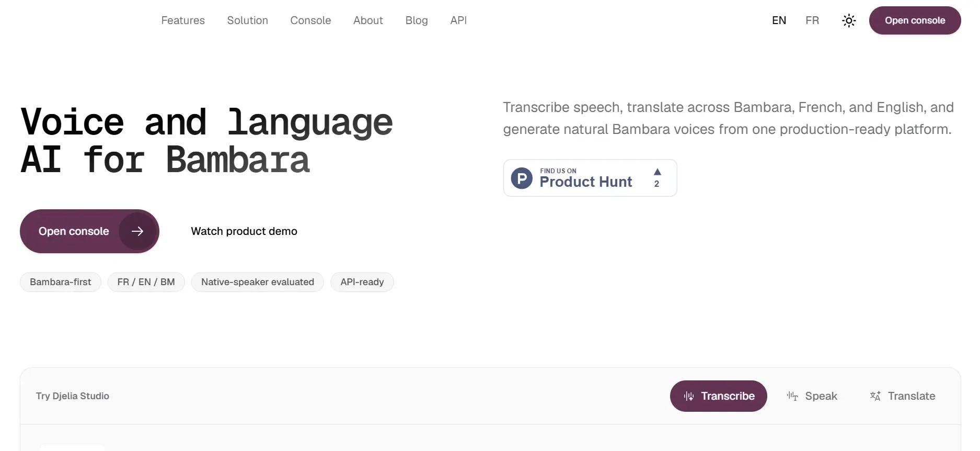Click the Transcribe speech description paragraph
The image size is (980, 451).
(729, 118)
